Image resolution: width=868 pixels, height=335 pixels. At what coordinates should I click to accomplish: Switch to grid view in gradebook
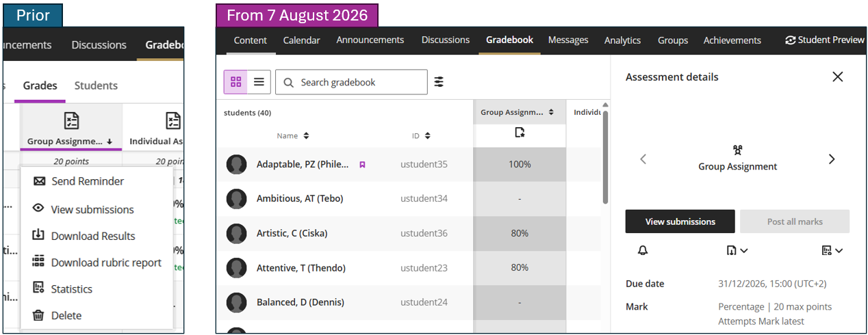236,82
